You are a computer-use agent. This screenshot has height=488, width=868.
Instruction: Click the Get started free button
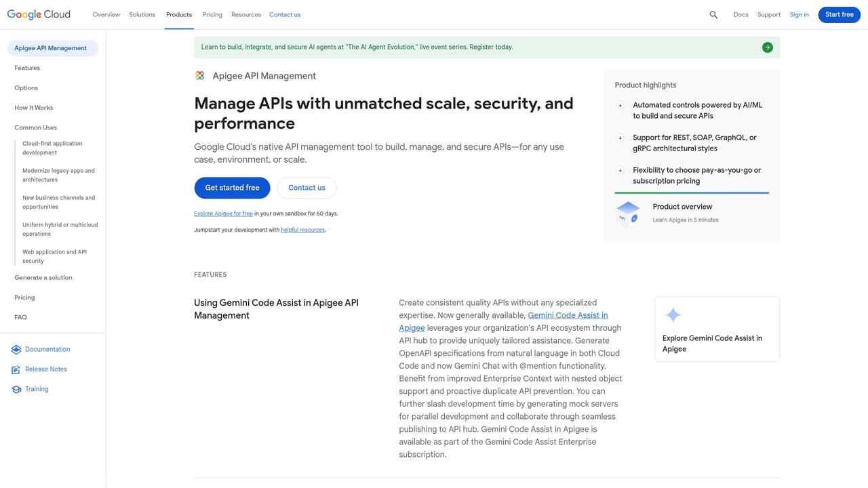click(x=232, y=188)
